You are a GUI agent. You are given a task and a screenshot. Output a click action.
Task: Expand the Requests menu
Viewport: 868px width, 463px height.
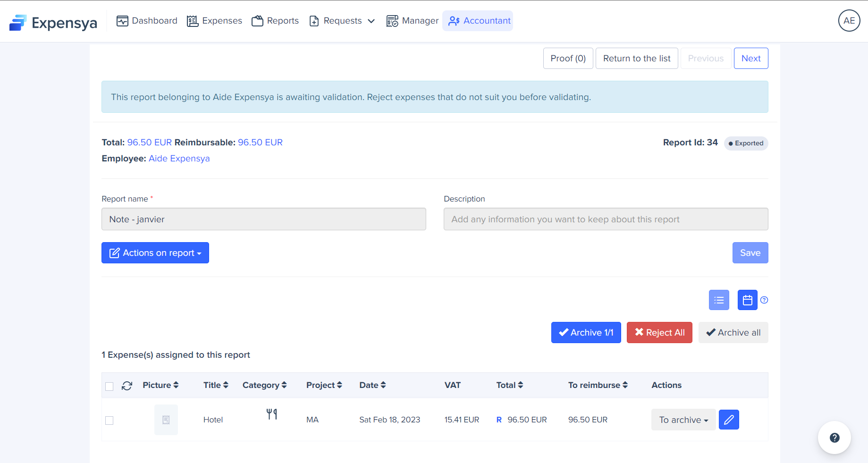point(342,21)
